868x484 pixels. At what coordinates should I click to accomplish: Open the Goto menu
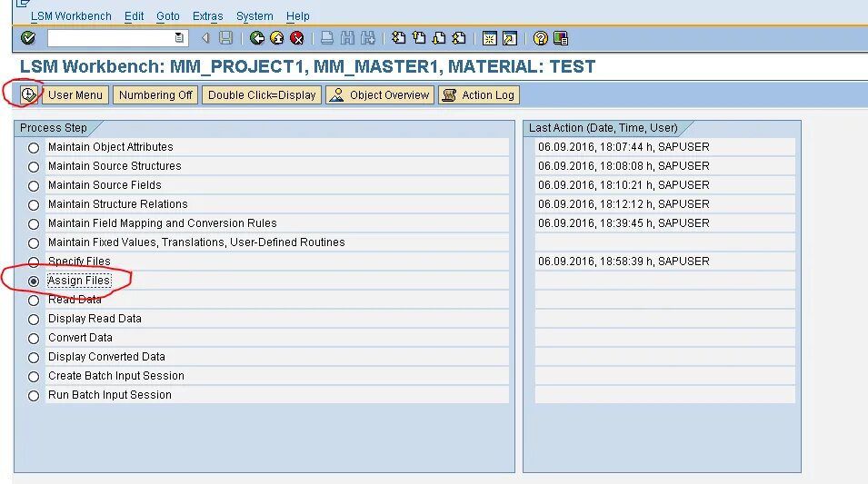pyautogui.click(x=168, y=16)
